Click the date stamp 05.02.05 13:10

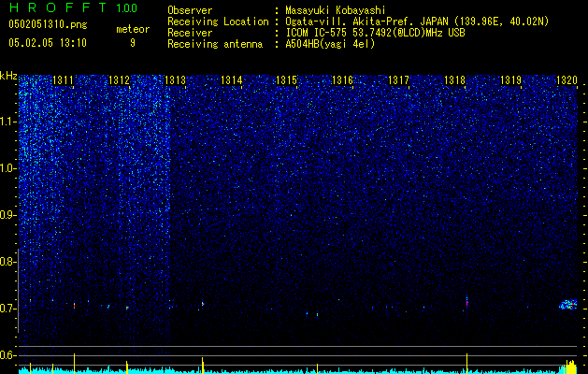pyautogui.click(x=48, y=43)
